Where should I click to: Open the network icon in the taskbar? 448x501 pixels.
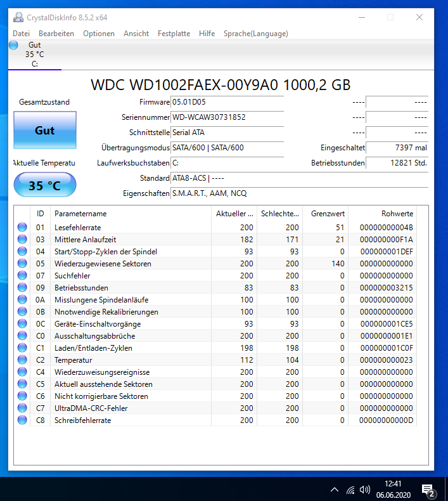350,490
